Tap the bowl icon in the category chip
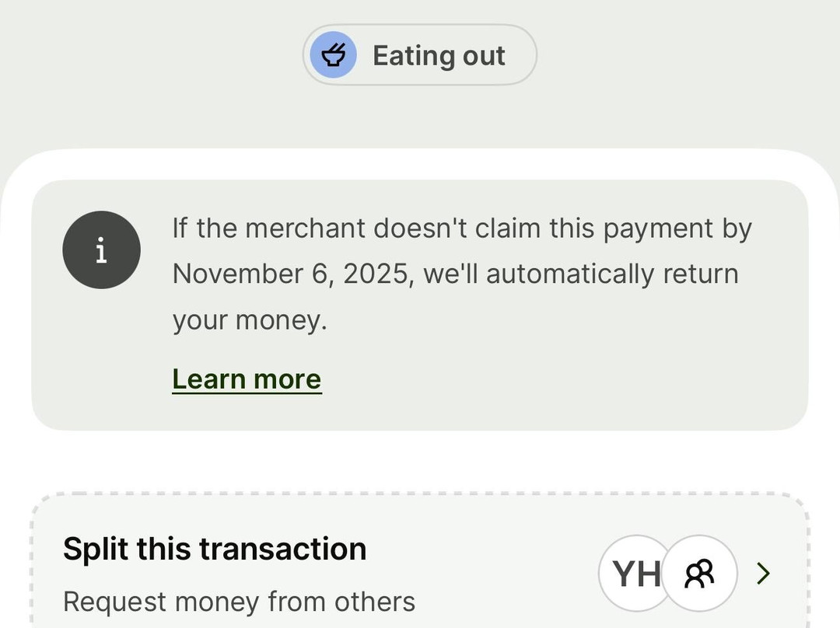 (x=334, y=55)
